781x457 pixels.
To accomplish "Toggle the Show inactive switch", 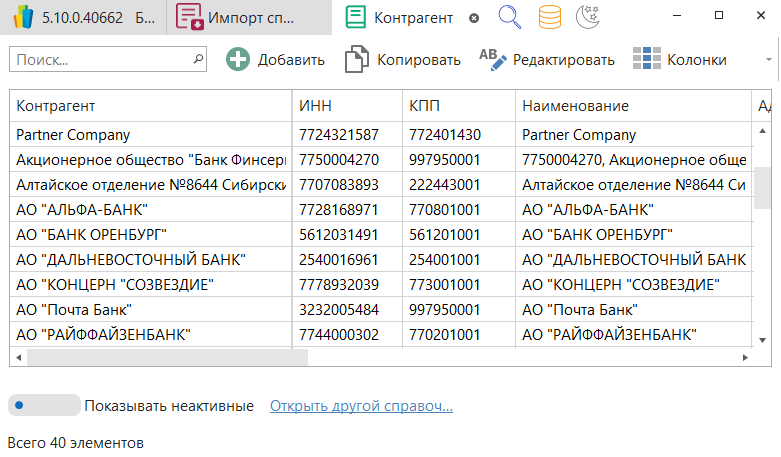I will (43, 406).
